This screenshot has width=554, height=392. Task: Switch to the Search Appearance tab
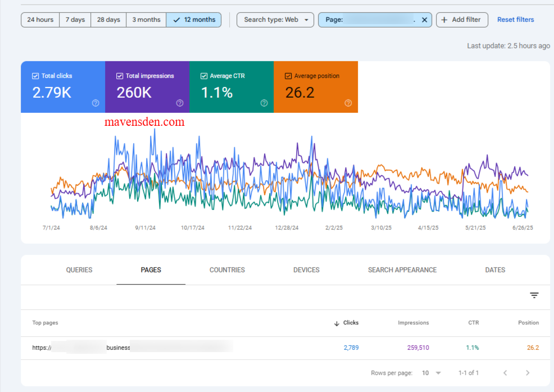(x=402, y=270)
